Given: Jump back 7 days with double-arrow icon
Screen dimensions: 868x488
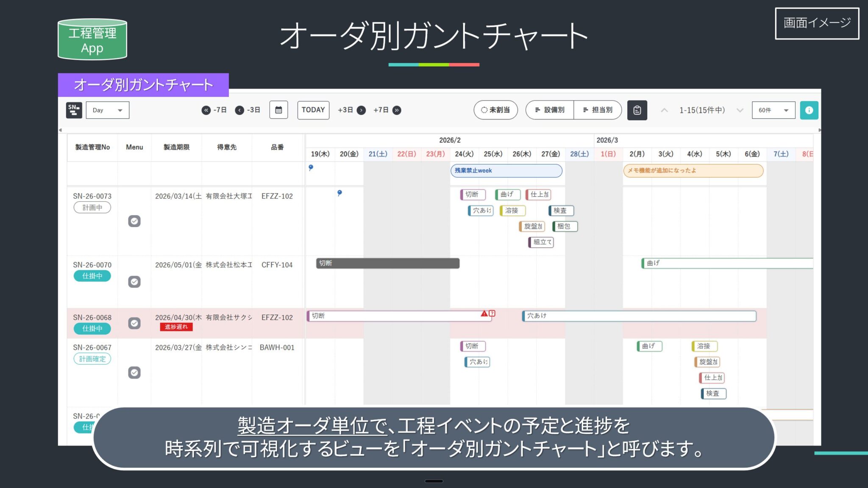Looking at the screenshot, I should coord(206,110).
